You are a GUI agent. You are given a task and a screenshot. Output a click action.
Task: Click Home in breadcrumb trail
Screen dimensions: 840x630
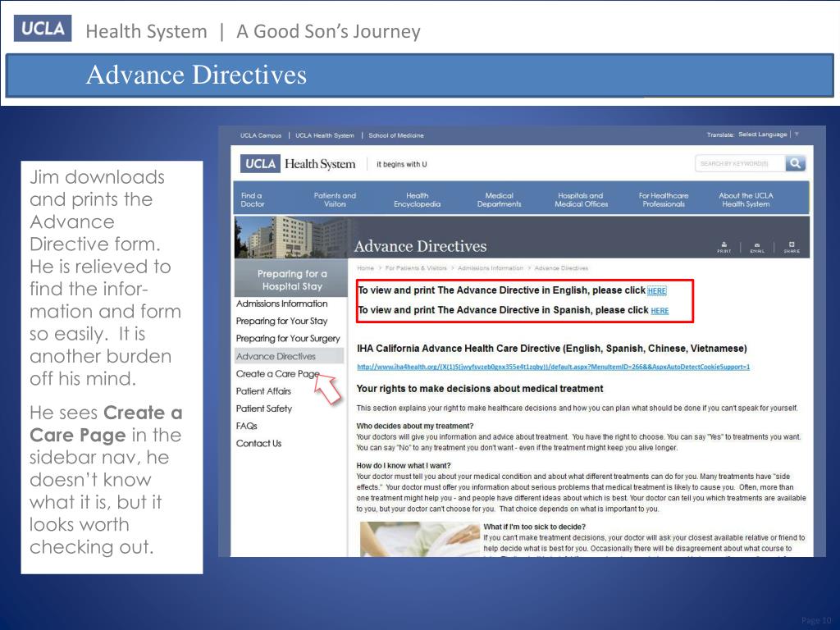coord(365,268)
